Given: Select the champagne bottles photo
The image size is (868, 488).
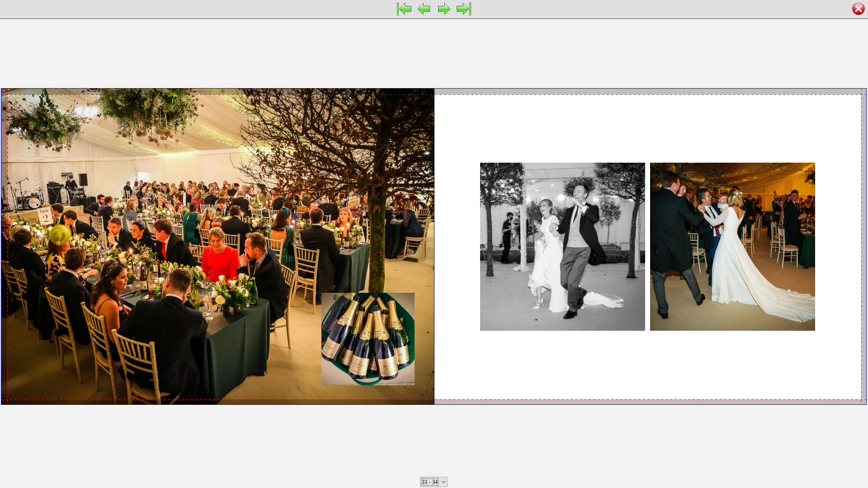Looking at the screenshot, I should 368,339.
